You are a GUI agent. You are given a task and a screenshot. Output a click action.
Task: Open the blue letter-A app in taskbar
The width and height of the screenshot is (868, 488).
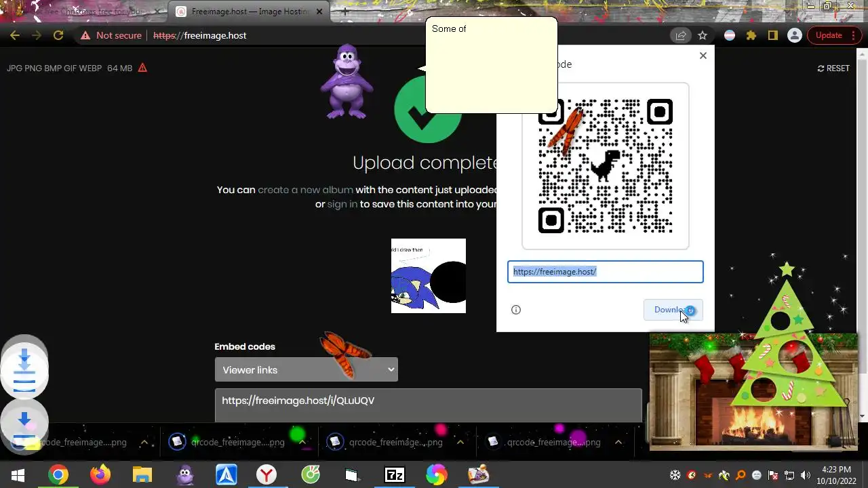pyautogui.click(x=226, y=475)
